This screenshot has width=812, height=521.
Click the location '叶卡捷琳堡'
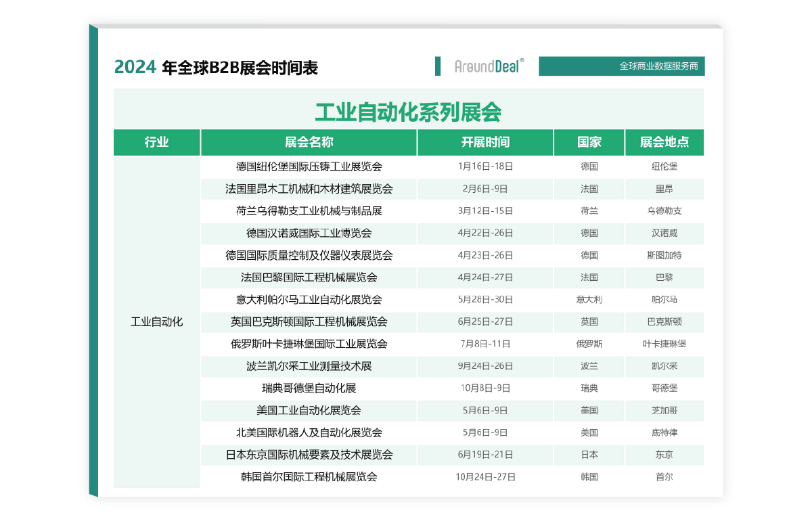click(x=664, y=344)
